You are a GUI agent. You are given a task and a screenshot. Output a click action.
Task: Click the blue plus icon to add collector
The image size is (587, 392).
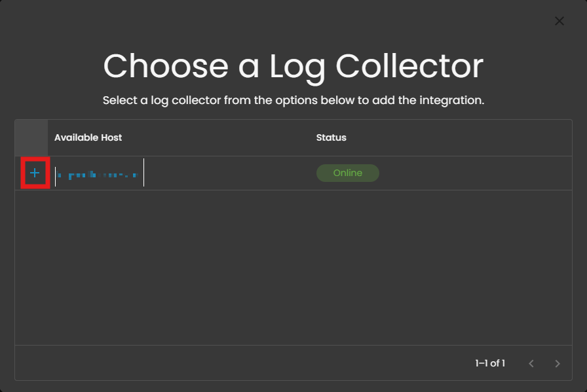(x=35, y=173)
